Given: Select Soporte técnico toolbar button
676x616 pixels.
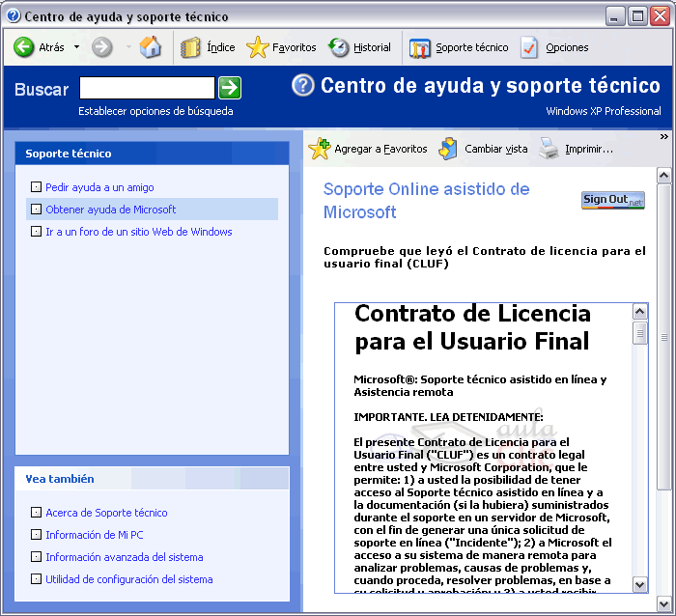Looking at the screenshot, I should pyautogui.click(x=420, y=47).
